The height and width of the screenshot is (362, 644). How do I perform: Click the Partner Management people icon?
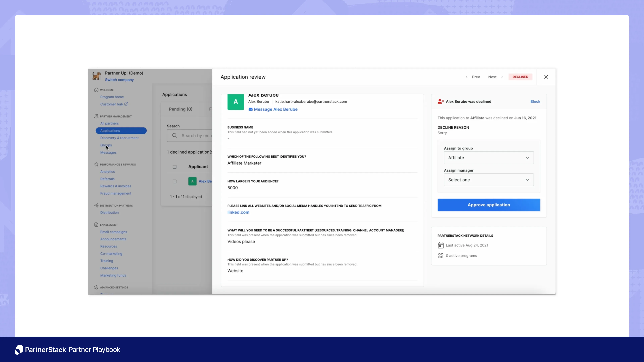[96, 116]
